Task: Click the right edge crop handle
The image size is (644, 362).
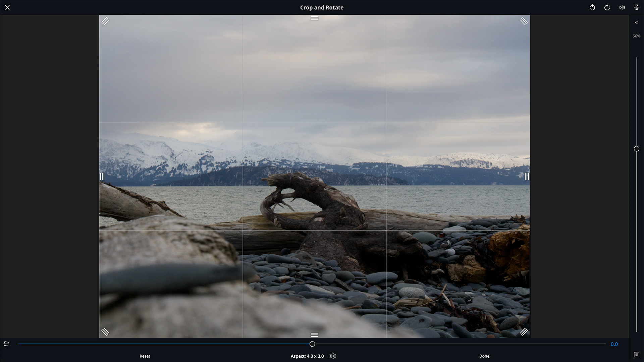Action: pos(527,176)
